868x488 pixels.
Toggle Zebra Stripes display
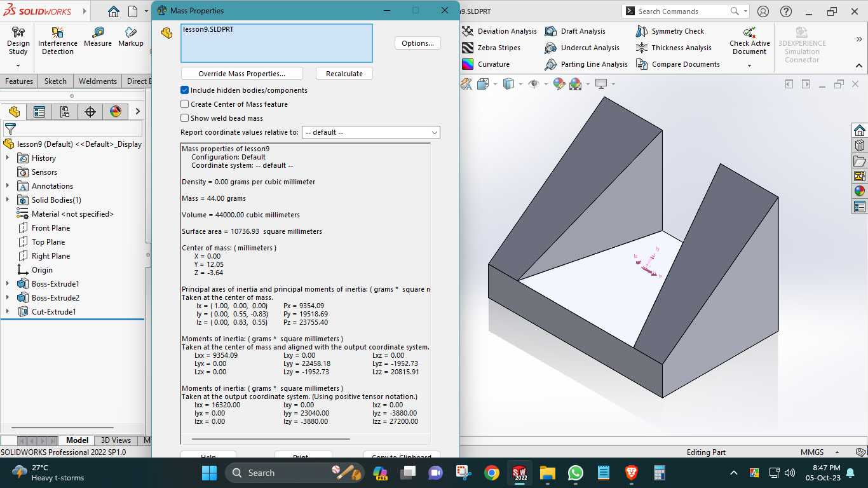[x=491, y=48]
